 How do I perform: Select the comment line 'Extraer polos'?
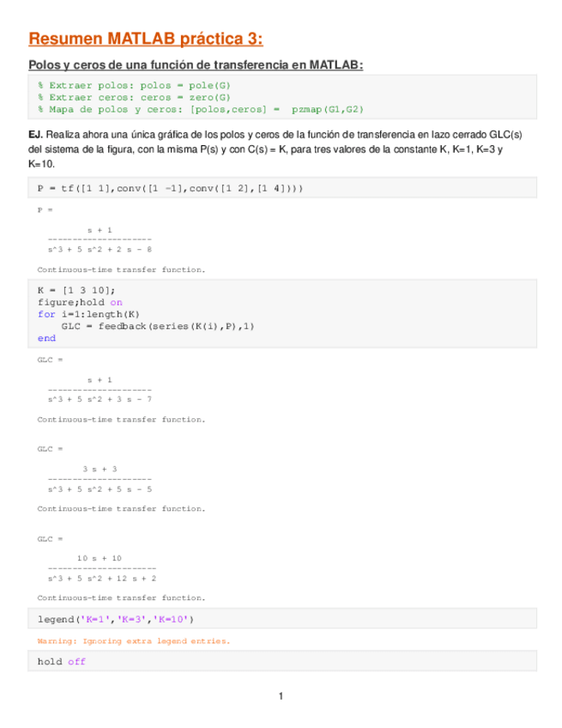pos(134,86)
